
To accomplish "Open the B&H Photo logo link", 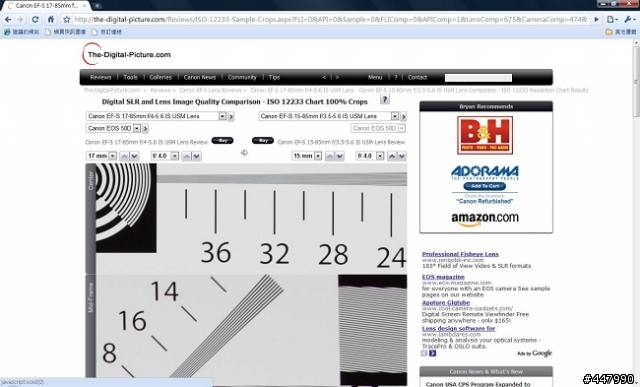I will [x=485, y=135].
